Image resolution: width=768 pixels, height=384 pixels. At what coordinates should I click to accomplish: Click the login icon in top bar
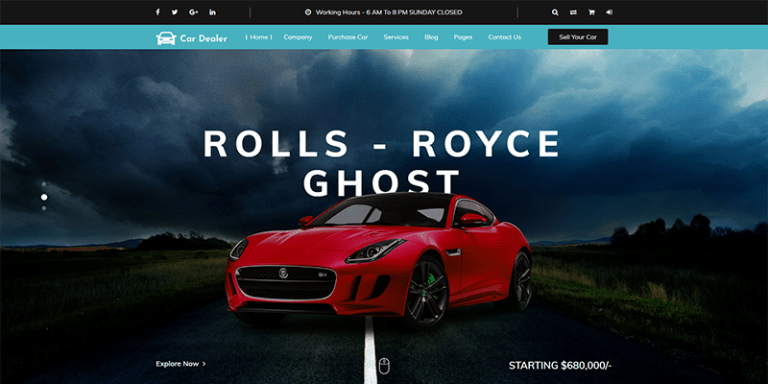pyautogui.click(x=609, y=12)
